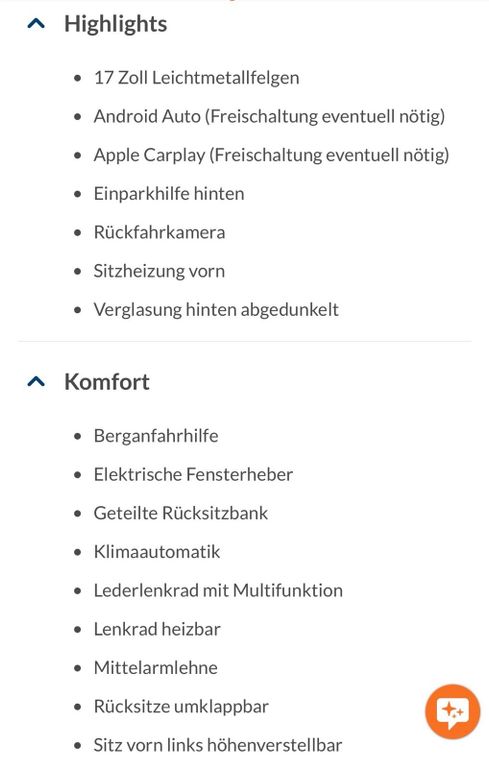Open the orange AI chat assistant icon
Screen dimensions: 489x768
[452, 712]
